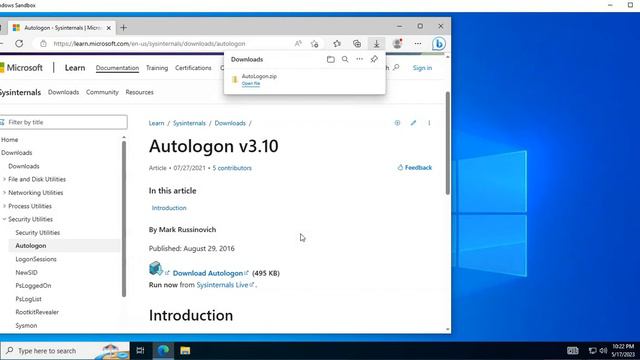
Task: Click the Sysinternals Live link
Action: pos(222,285)
